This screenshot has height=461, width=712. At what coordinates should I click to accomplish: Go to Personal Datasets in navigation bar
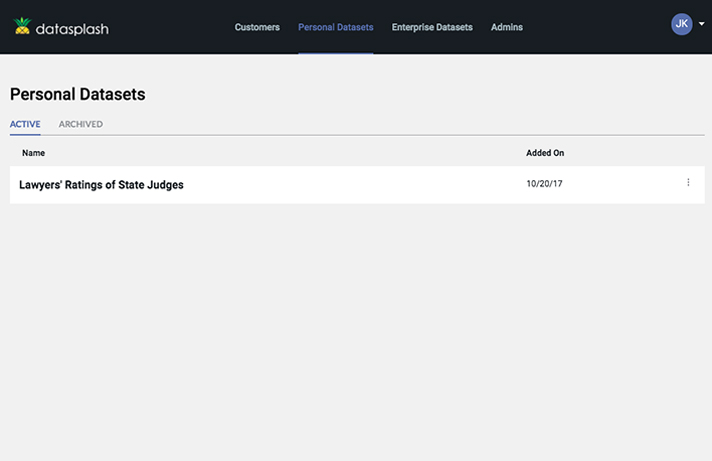tap(335, 27)
